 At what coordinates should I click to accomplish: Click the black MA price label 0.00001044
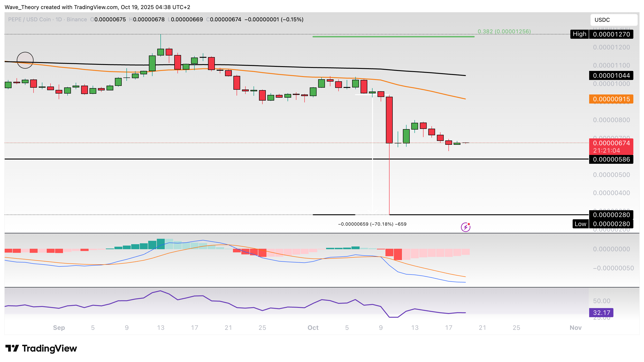(x=611, y=75)
